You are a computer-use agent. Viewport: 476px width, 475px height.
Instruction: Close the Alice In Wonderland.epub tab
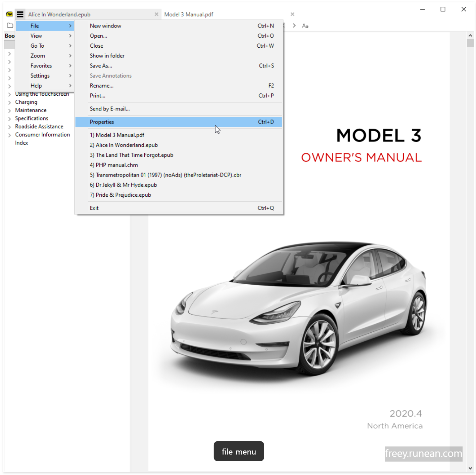(156, 14)
